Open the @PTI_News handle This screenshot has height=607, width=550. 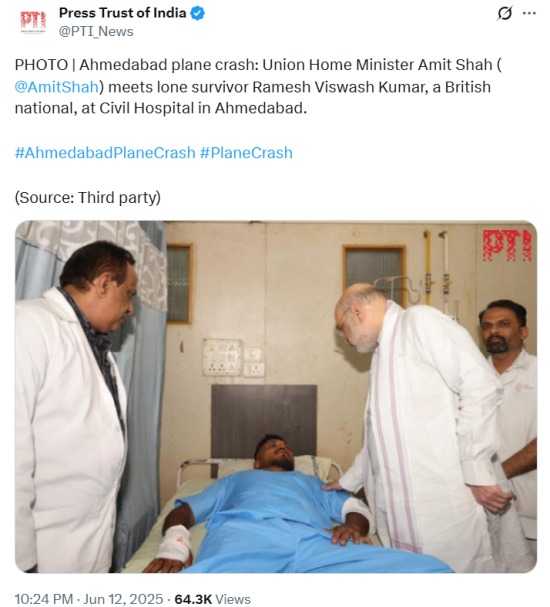click(x=96, y=31)
